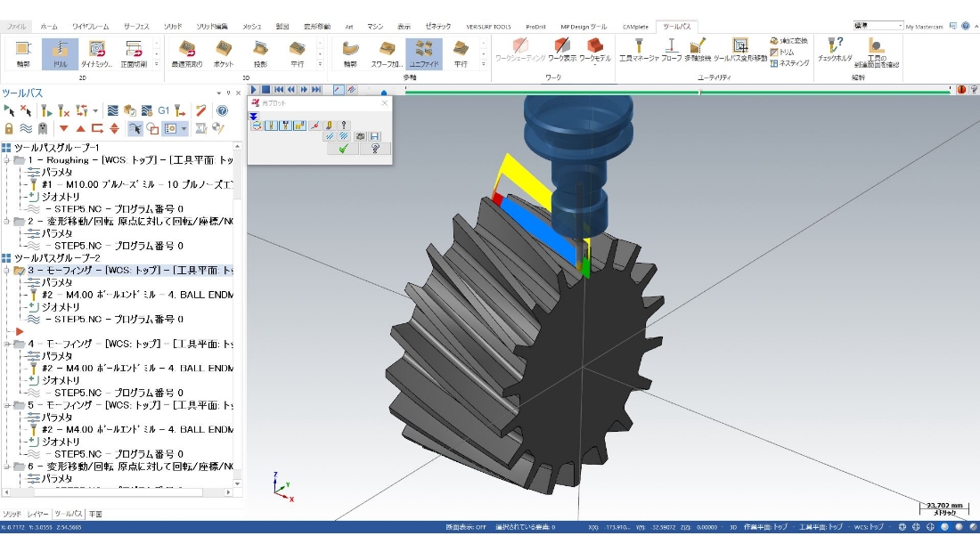Open advanced display dropdown arrow
The height and width of the screenshot is (552, 980).
(184, 128)
